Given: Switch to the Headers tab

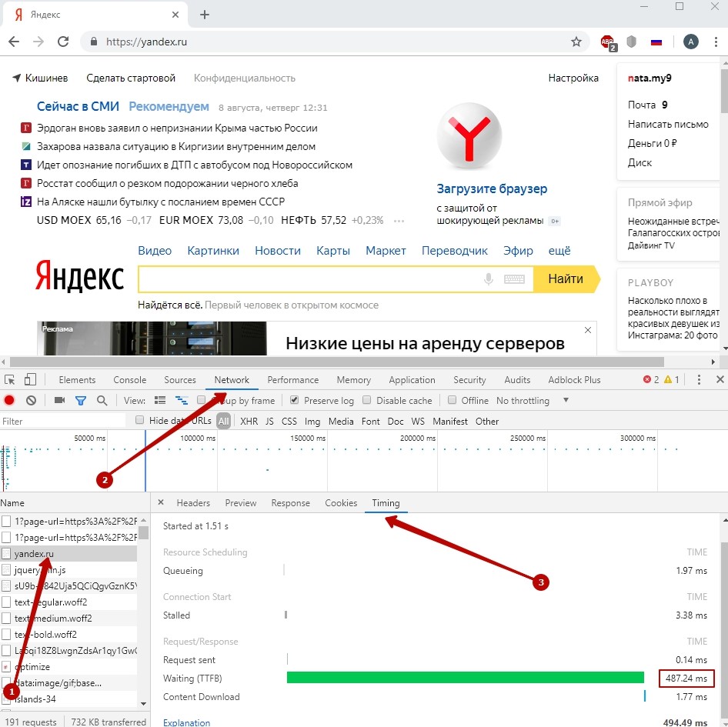Looking at the screenshot, I should pos(193,503).
